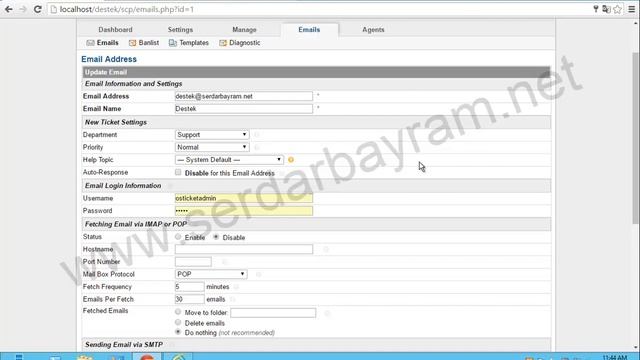Click the empty Hostname field
The height and width of the screenshot is (360, 640).
click(x=244, y=249)
